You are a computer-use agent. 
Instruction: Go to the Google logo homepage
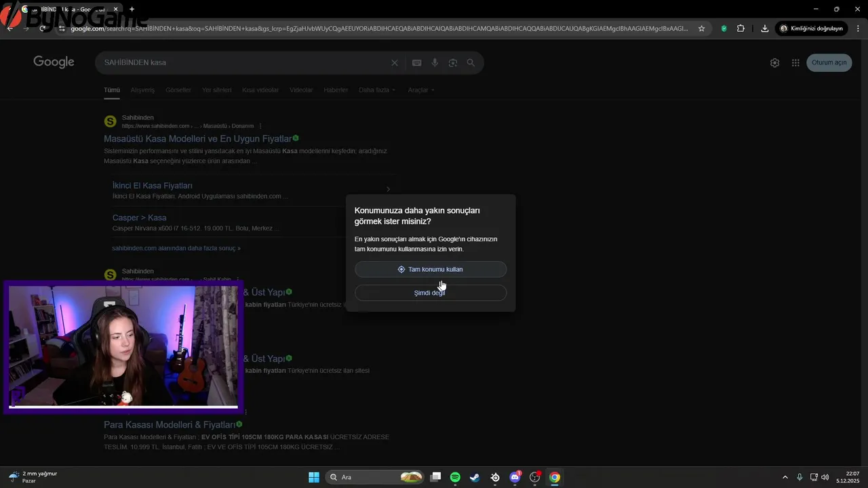(54, 62)
